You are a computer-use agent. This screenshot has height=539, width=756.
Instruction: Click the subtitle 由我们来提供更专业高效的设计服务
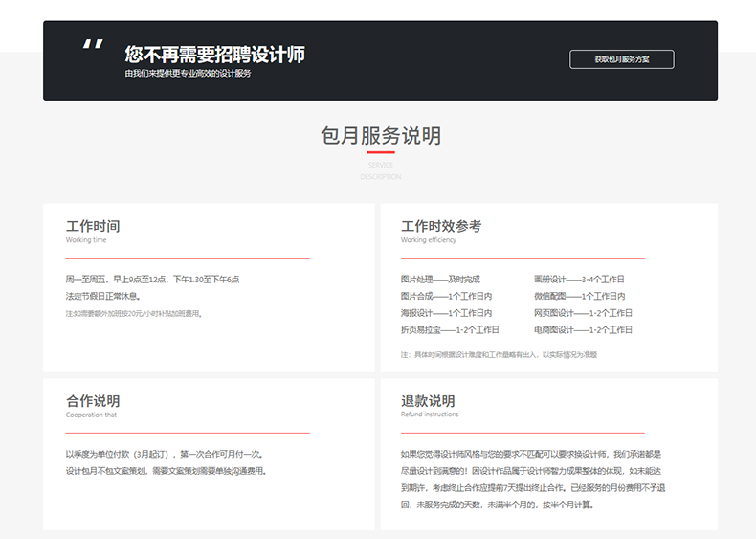[x=188, y=74]
